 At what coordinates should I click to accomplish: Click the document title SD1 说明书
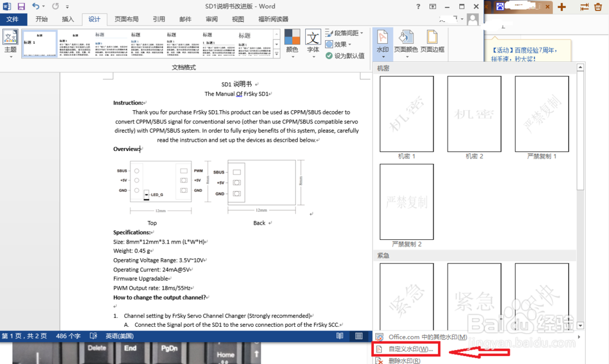tap(236, 84)
